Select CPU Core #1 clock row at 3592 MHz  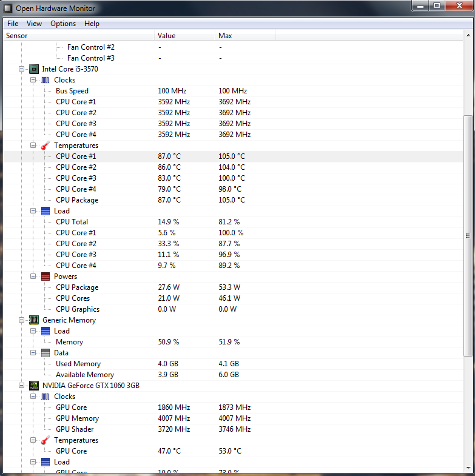pyautogui.click(x=233, y=102)
